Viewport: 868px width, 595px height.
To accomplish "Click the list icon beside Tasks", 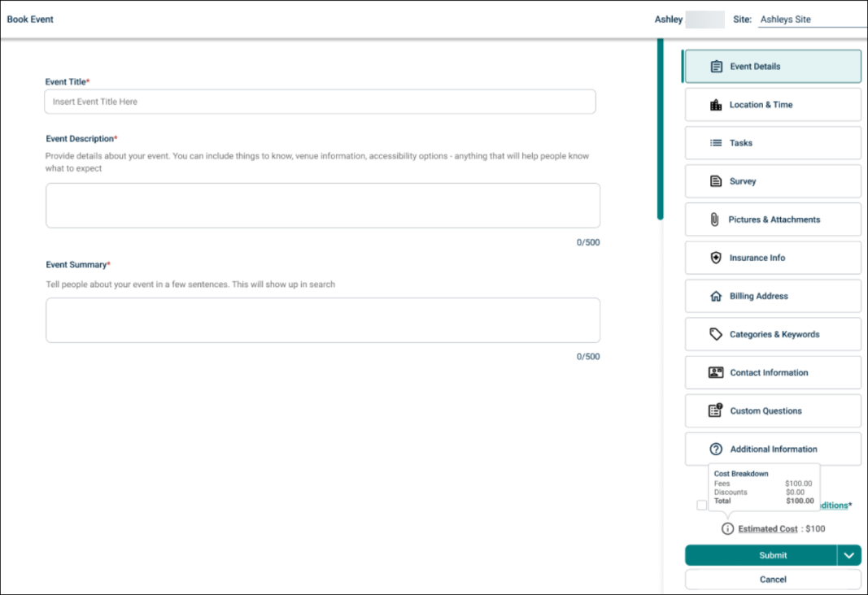I will tap(716, 143).
